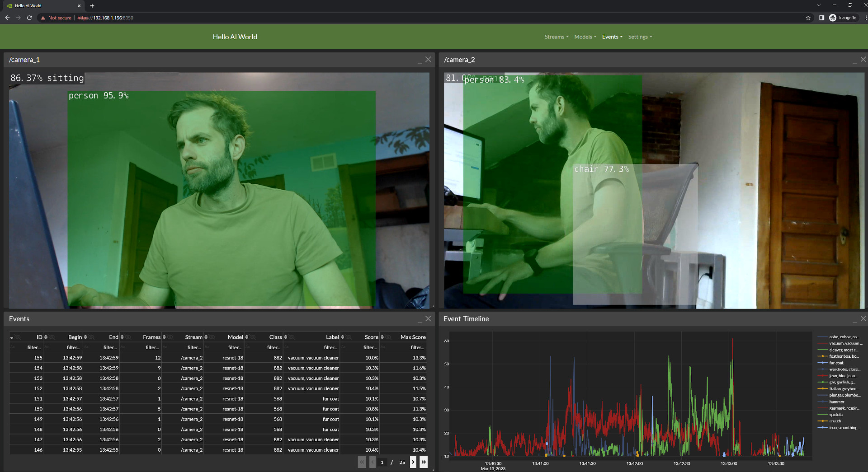Open the Events menu in navbar
Image resolution: width=868 pixels, height=472 pixels.
(x=612, y=37)
